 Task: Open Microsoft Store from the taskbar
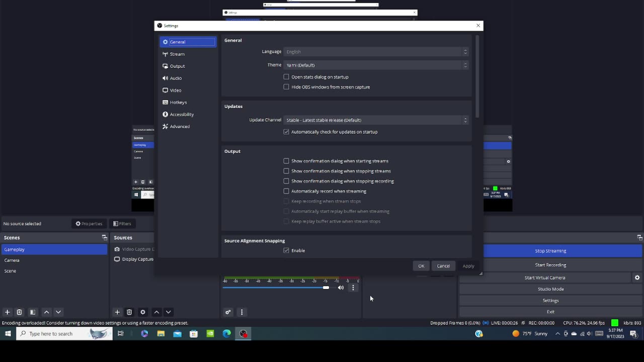pos(194,333)
